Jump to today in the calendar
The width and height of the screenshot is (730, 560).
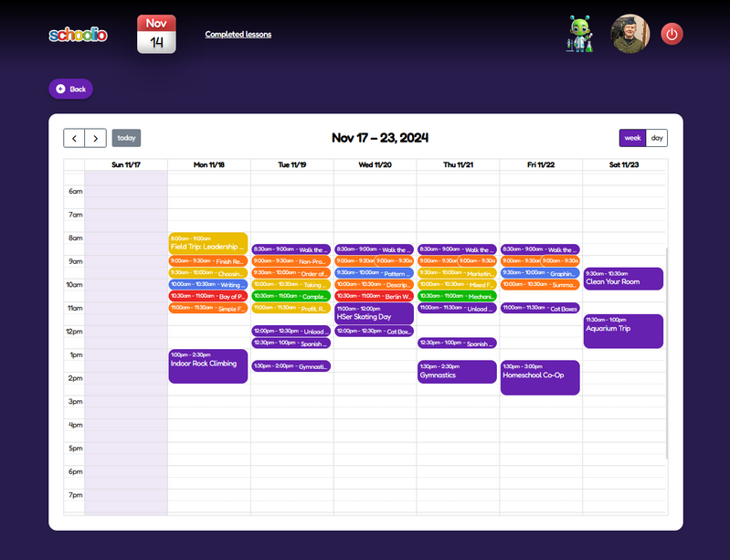pos(126,138)
